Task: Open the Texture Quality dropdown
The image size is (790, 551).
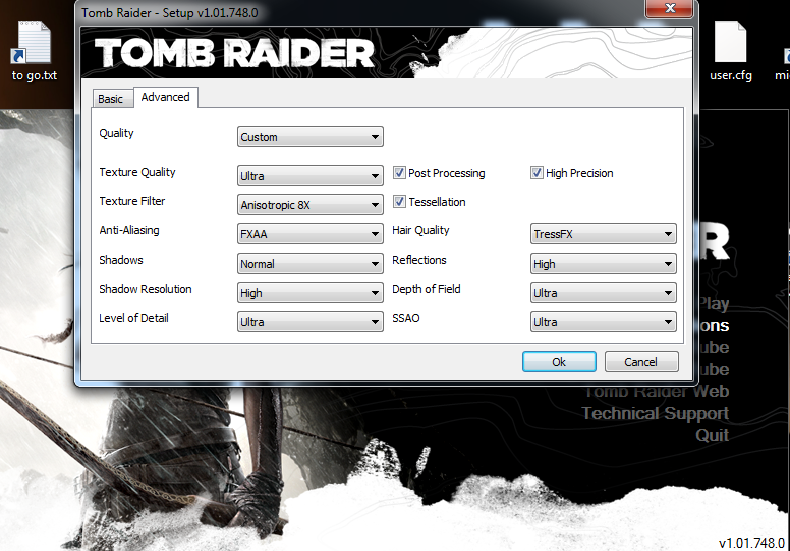Action: [310, 176]
